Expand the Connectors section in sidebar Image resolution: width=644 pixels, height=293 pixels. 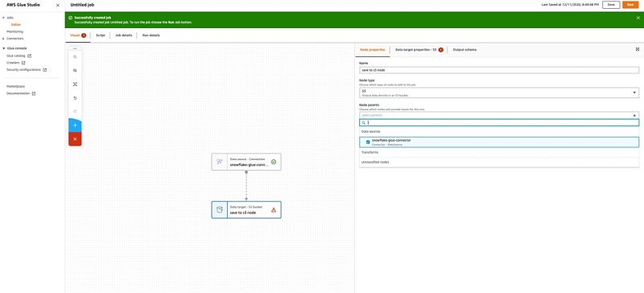[x=3, y=39]
